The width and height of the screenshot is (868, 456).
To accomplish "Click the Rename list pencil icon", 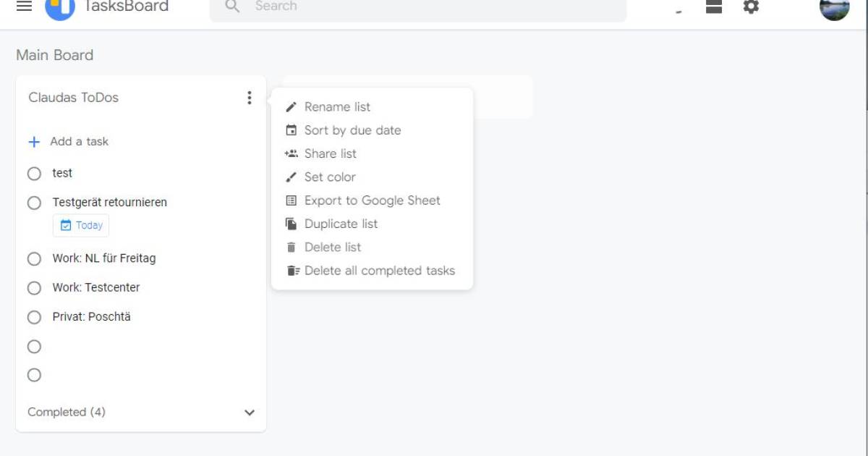I will coord(292,106).
